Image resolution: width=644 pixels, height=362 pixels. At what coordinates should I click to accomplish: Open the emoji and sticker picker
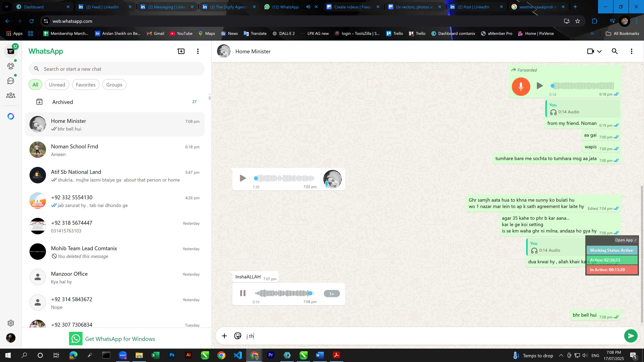click(x=237, y=336)
